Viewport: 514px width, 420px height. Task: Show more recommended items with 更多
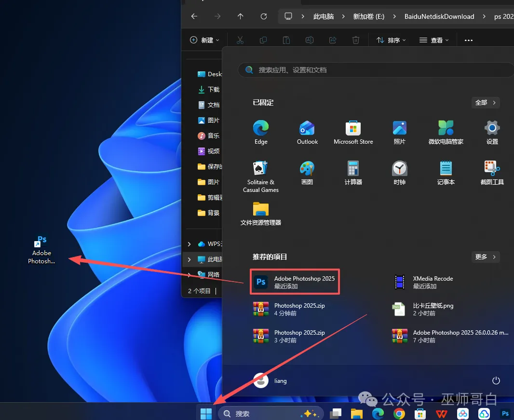486,257
